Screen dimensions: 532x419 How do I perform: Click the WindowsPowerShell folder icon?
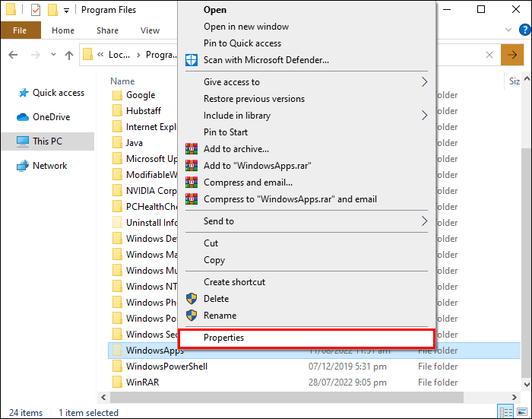click(x=117, y=367)
